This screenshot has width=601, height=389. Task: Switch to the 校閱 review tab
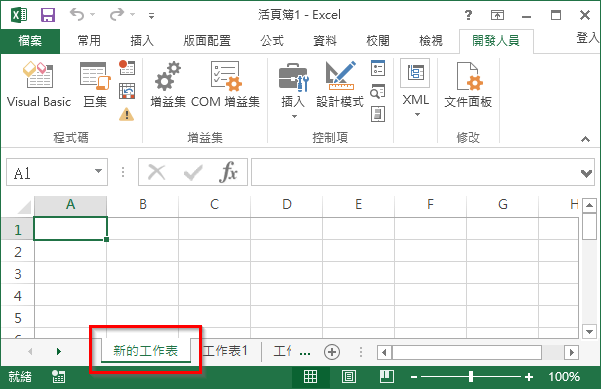click(x=378, y=41)
